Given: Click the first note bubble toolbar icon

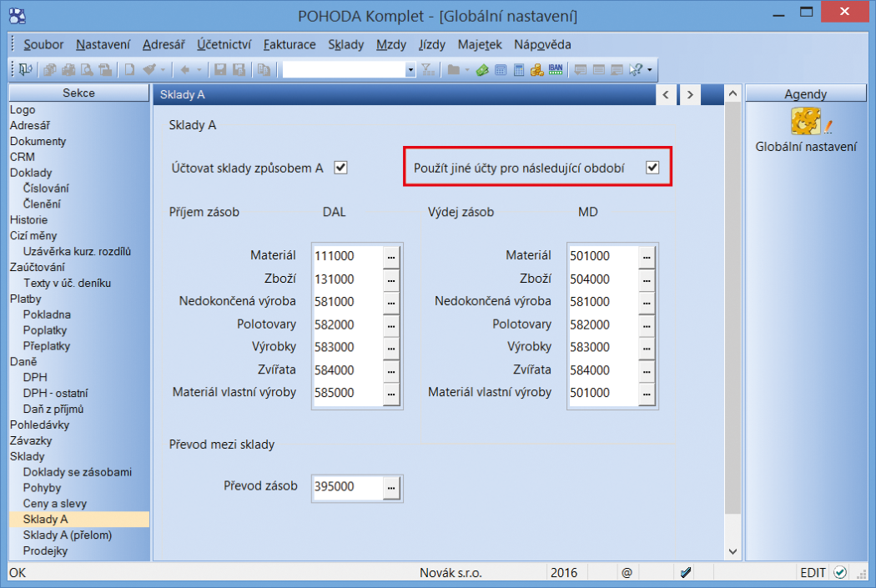Looking at the screenshot, I should tap(581, 70).
